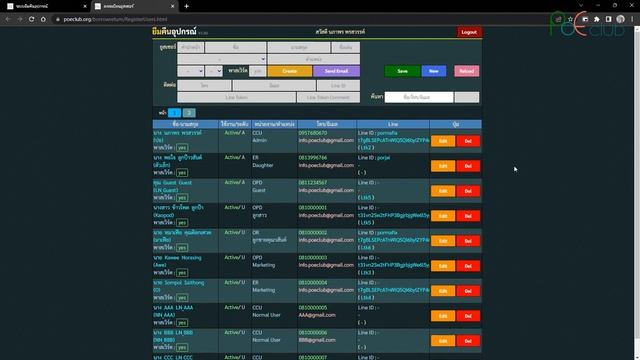Image resolution: width=640 pixels, height=360 pixels.
Task: Close the second, active browser tab
Action: pos(172,6)
